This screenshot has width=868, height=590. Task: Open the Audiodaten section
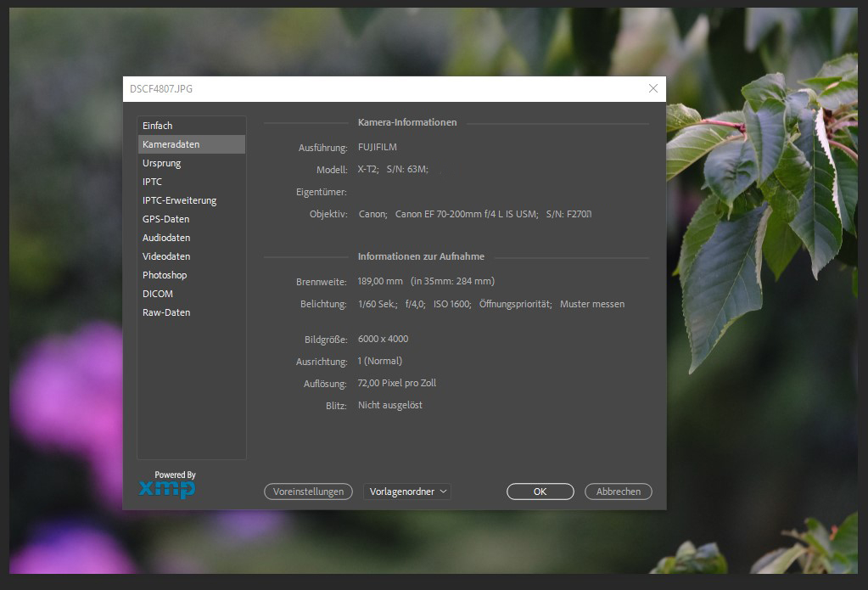[191, 238]
